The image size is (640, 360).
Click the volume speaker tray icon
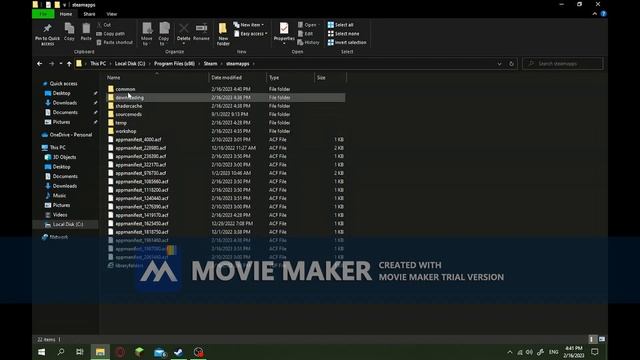pos(529,352)
